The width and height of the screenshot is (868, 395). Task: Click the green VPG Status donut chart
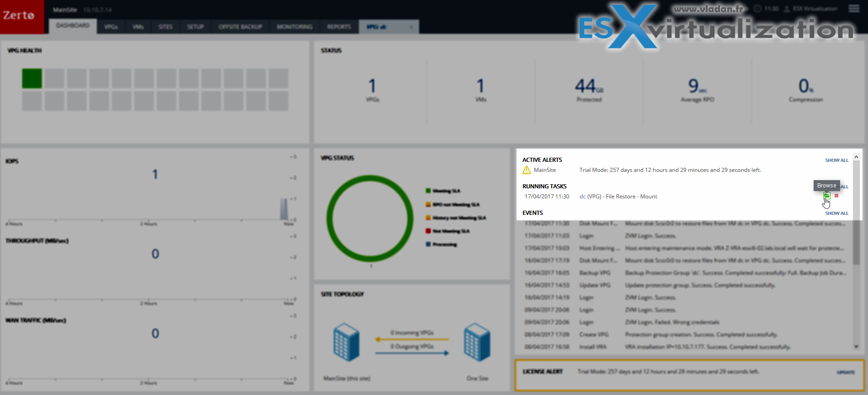pyautogui.click(x=371, y=219)
